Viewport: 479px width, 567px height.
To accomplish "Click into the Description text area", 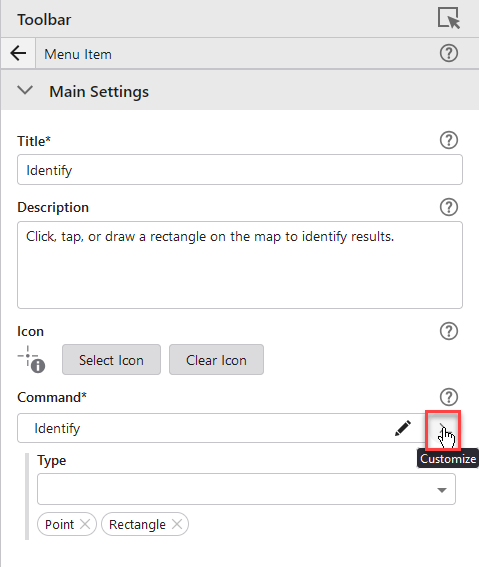I will (240, 265).
